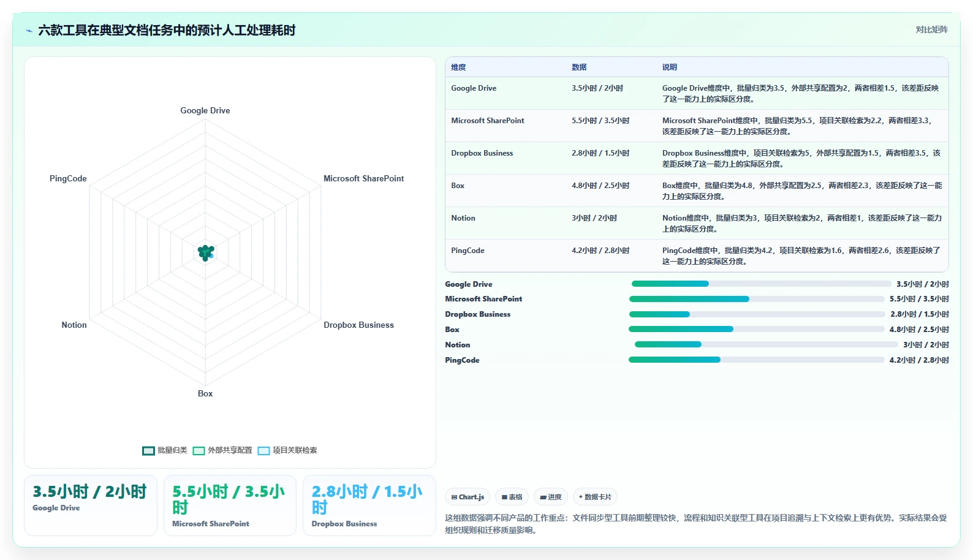Click the radar chart center data points
The image size is (973, 560).
tap(205, 252)
